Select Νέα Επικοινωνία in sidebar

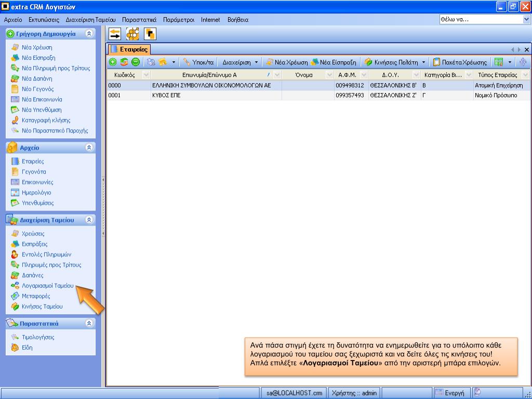[x=42, y=99]
